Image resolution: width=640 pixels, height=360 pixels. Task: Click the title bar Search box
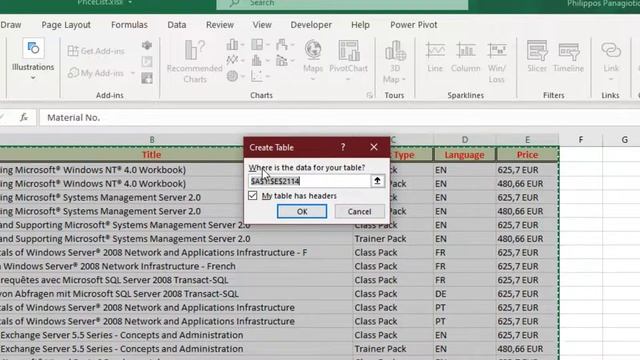(342, 4)
